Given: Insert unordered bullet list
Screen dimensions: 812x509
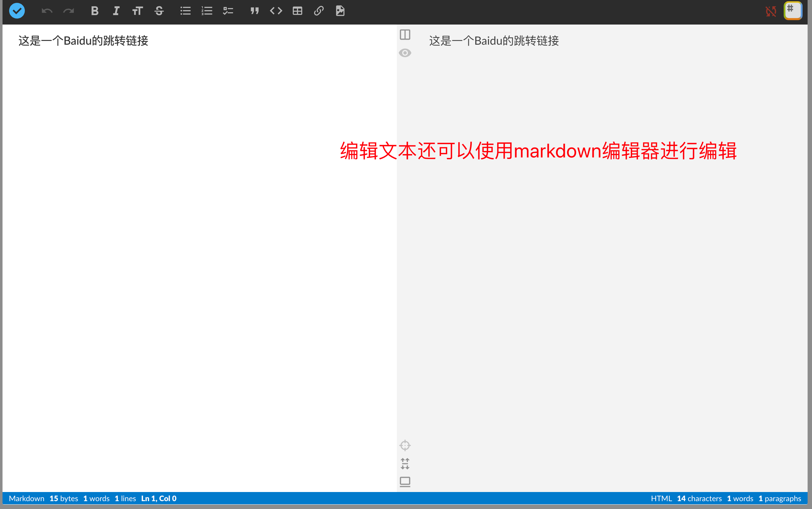Looking at the screenshot, I should click(186, 11).
